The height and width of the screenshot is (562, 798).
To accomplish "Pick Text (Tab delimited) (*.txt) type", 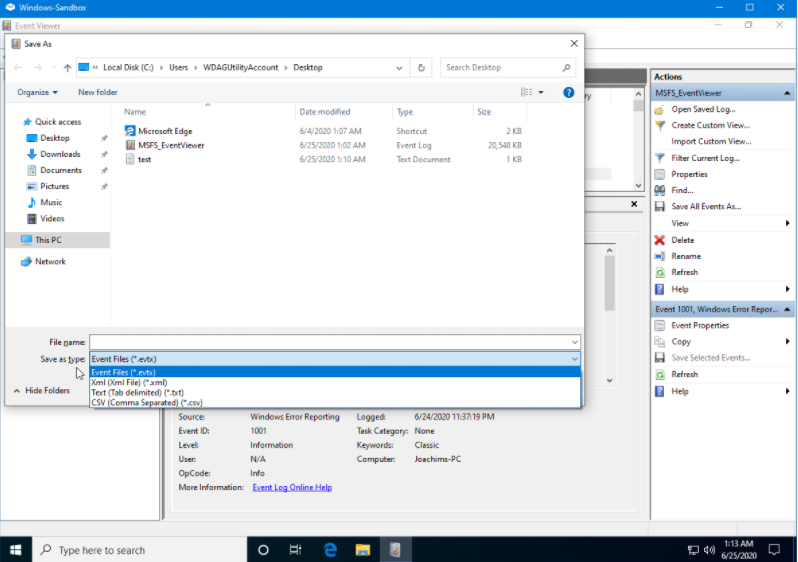I will click(137, 392).
